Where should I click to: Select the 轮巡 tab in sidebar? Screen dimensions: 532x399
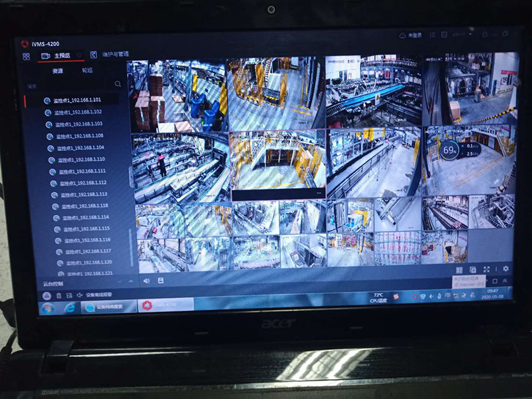click(x=87, y=70)
